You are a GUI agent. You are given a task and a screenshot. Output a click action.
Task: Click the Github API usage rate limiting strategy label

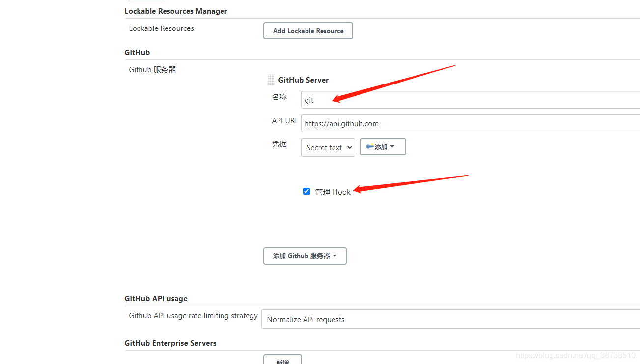194,316
